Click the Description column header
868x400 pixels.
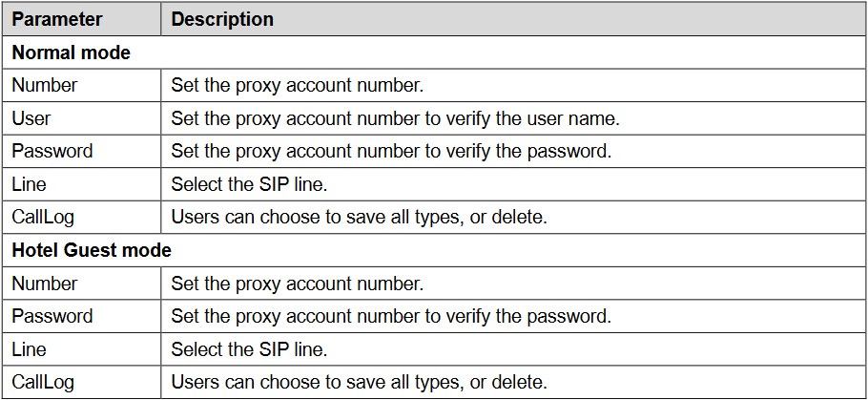[222, 19]
